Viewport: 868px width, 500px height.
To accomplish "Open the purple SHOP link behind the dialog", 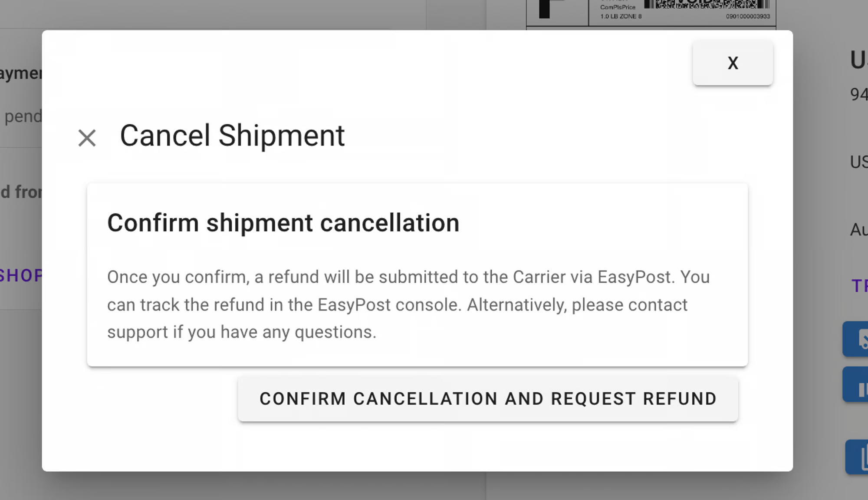I will coord(21,275).
